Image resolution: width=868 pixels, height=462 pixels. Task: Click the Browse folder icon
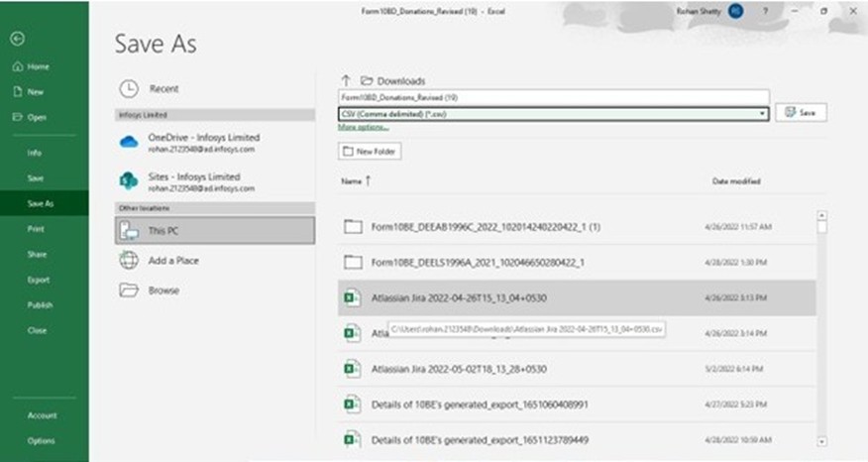pos(129,289)
